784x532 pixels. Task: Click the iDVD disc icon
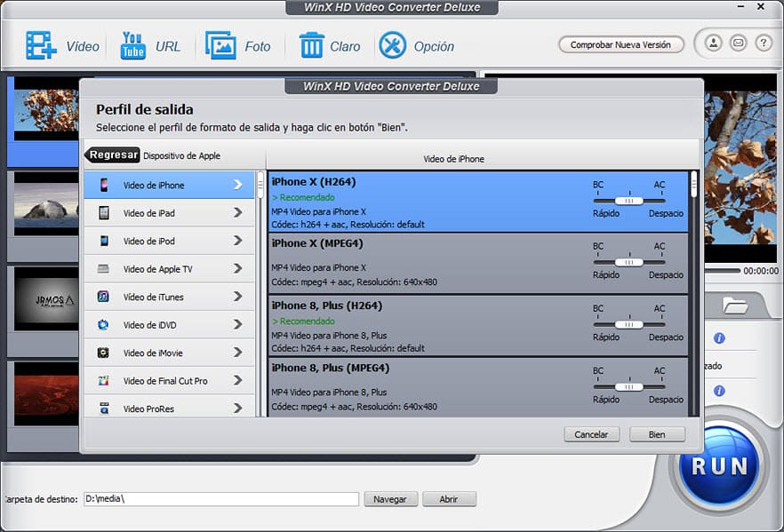point(103,325)
